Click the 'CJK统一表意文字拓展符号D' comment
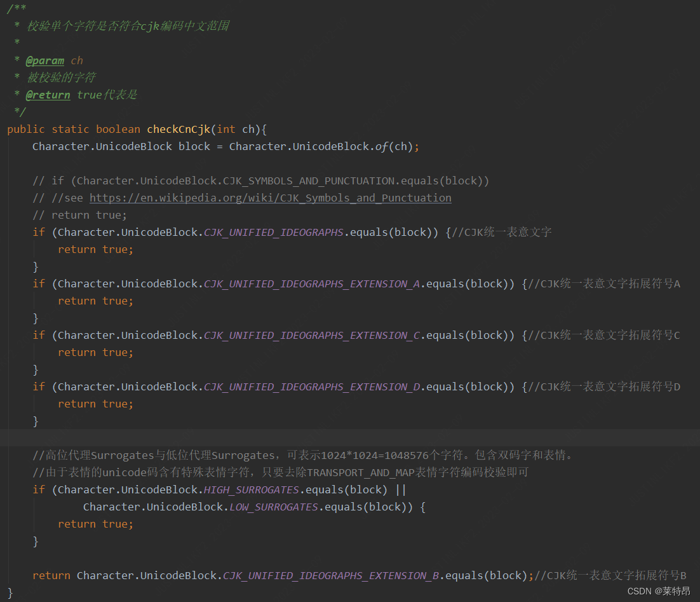700x602 pixels. [x=604, y=387]
